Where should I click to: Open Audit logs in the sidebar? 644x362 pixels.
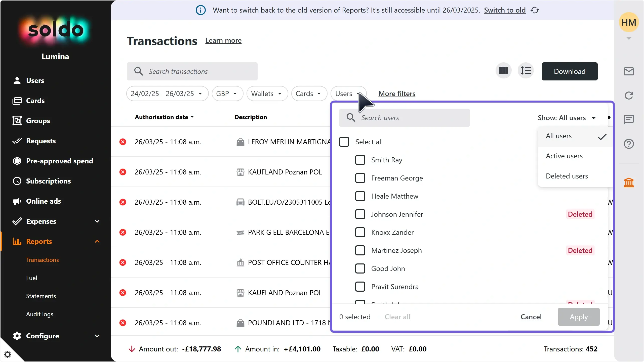39,314
